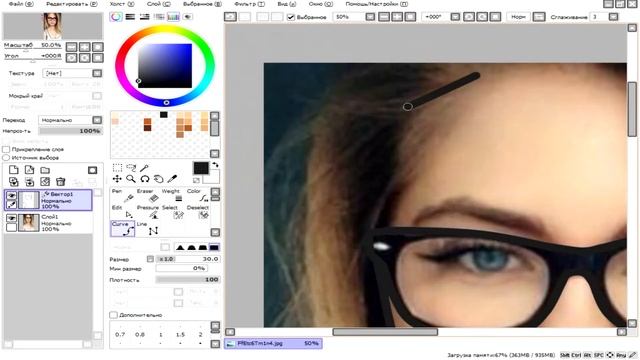Enable Источник выбора radio option
The image size is (640, 360).
point(6,158)
